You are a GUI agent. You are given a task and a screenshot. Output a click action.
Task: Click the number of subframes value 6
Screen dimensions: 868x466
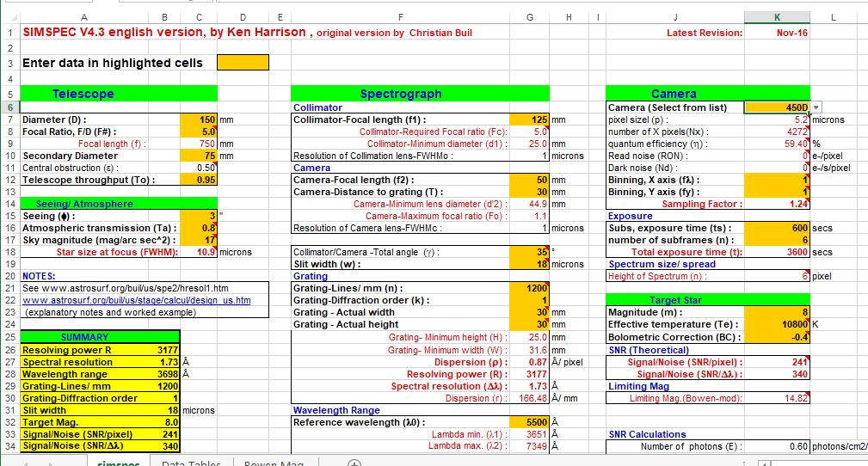point(777,240)
